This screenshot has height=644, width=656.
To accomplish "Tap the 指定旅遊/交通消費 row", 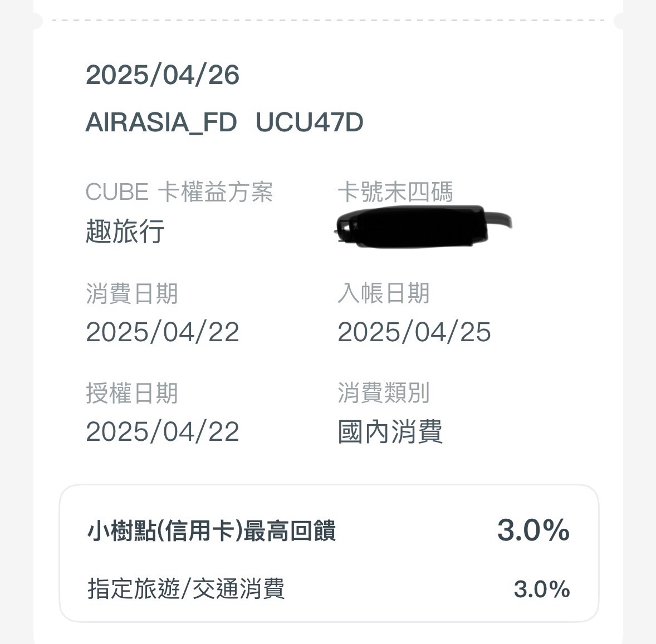I will (329, 589).
